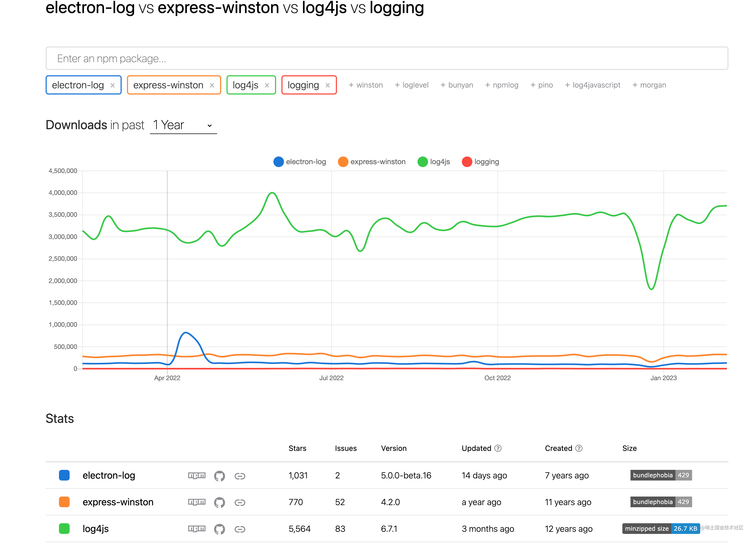Image resolution: width=756 pixels, height=543 pixels.
Task: Click the Created column help icon
Action: 579,448
